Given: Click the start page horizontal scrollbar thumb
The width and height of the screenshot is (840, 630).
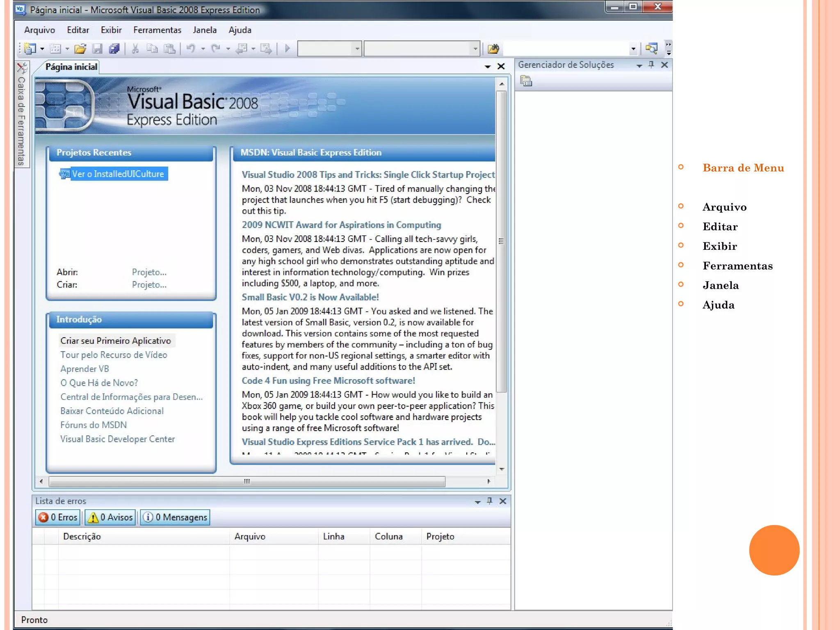Looking at the screenshot, I should (247, 481).
